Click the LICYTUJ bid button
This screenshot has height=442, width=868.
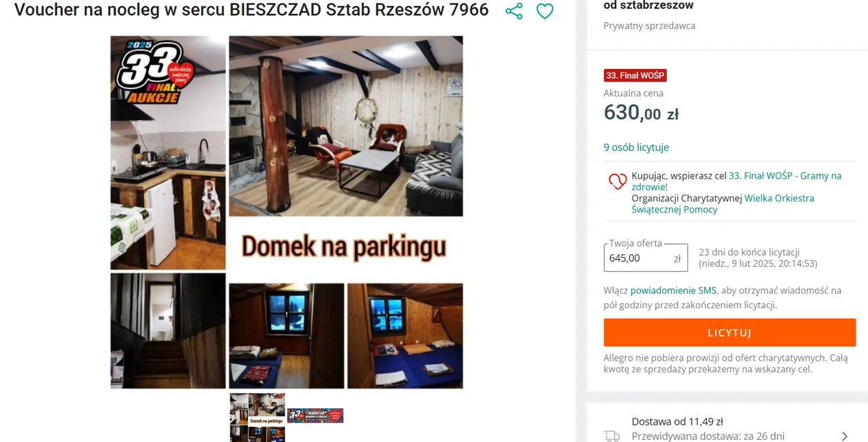pyautogui.click(x=730, y=332)
